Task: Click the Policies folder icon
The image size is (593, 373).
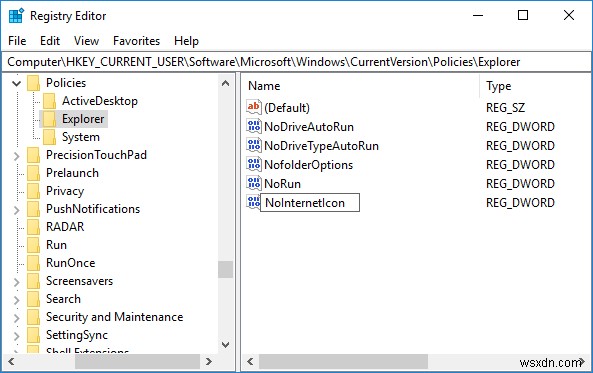Action: click(x=33, y=83)
